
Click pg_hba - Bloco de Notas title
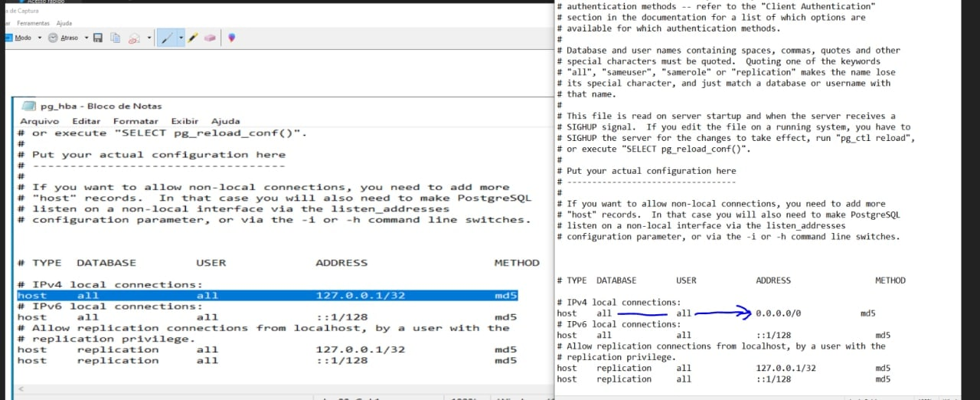pos(102,106)
